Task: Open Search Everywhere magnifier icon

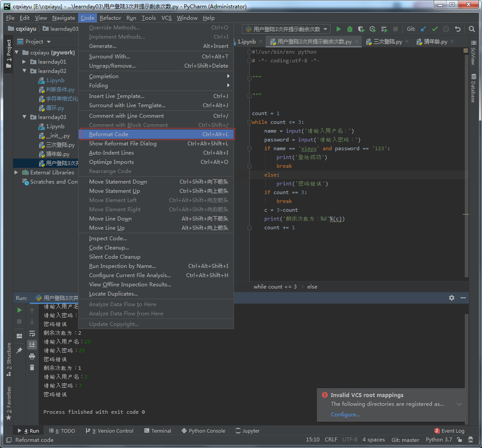Action: [472, 29]
